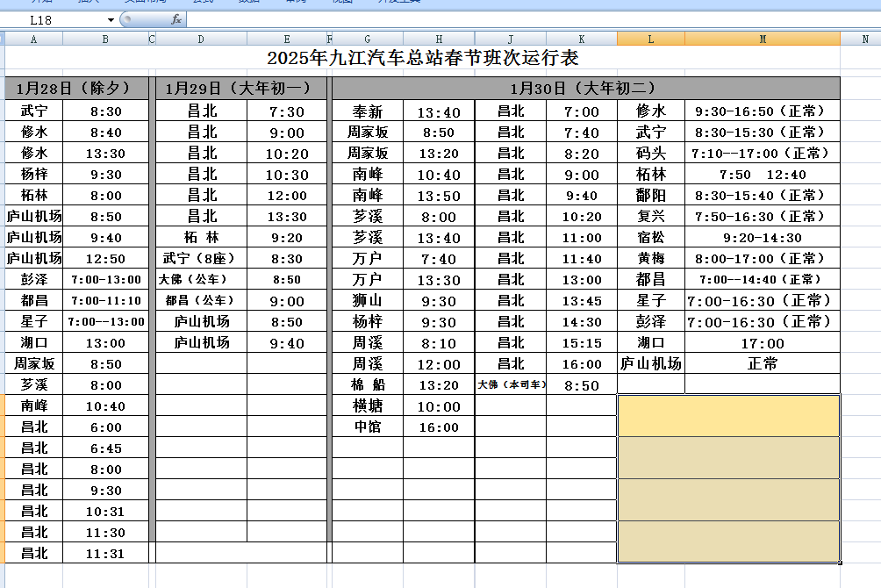
Task: Select highlighted column M header
Action: click(x=763, y=39)
